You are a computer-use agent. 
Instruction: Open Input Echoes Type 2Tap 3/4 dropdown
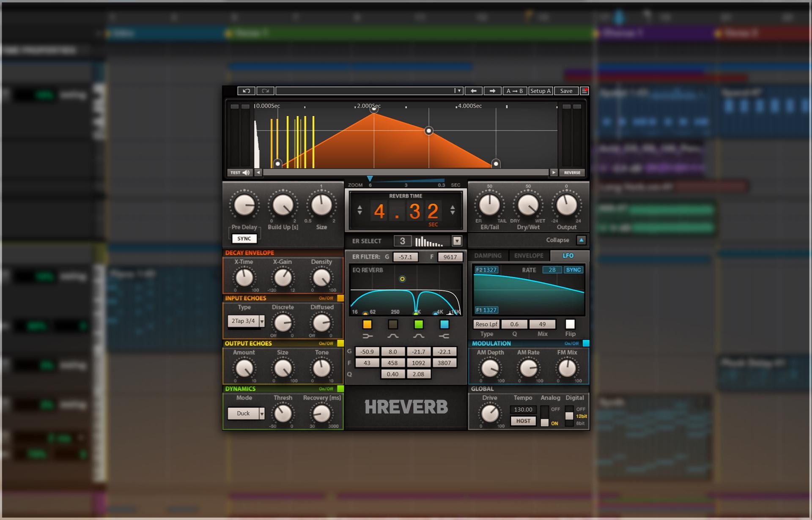pos(246,321)
